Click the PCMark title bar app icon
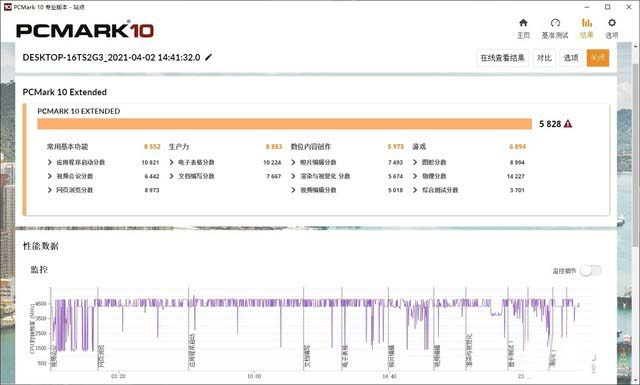The image size is (640, 385). (7, 7)
